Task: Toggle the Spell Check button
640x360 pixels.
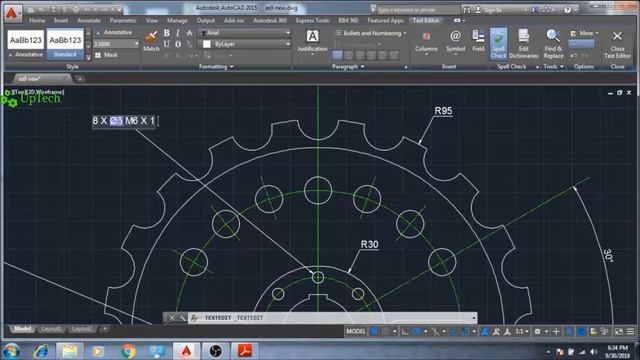Action: 498,44
